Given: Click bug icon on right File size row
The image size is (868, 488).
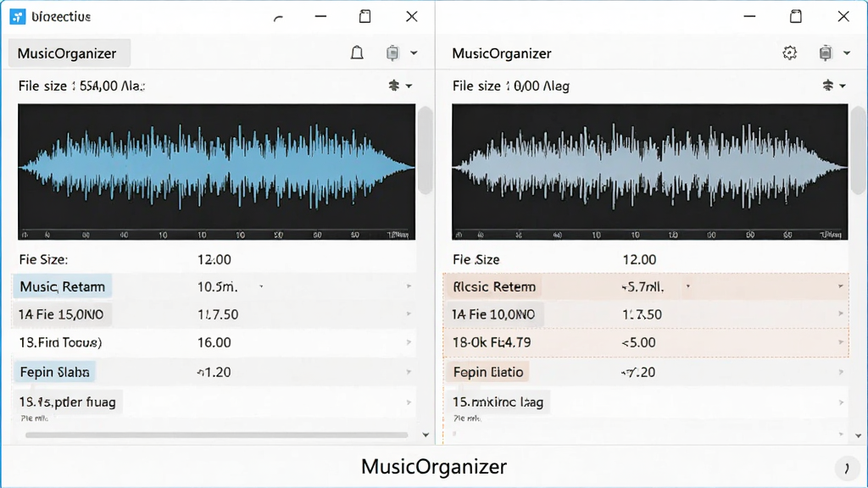Looking at the screenshot, I should point(827,86).
